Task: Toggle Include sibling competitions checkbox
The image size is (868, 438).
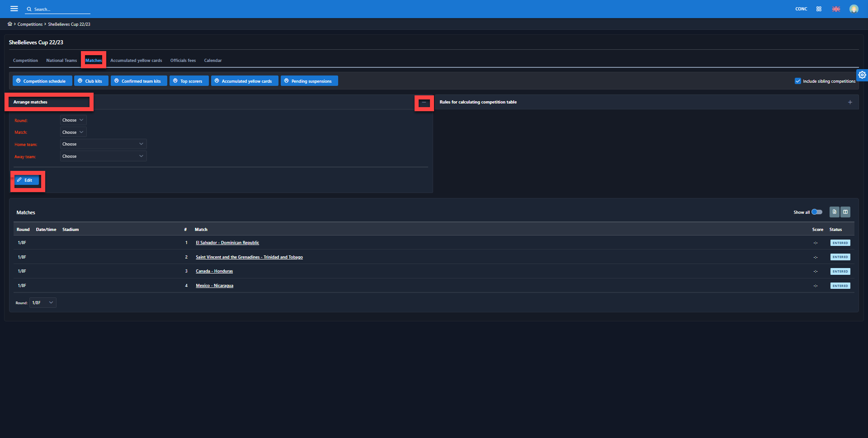Action: [798, 81]
